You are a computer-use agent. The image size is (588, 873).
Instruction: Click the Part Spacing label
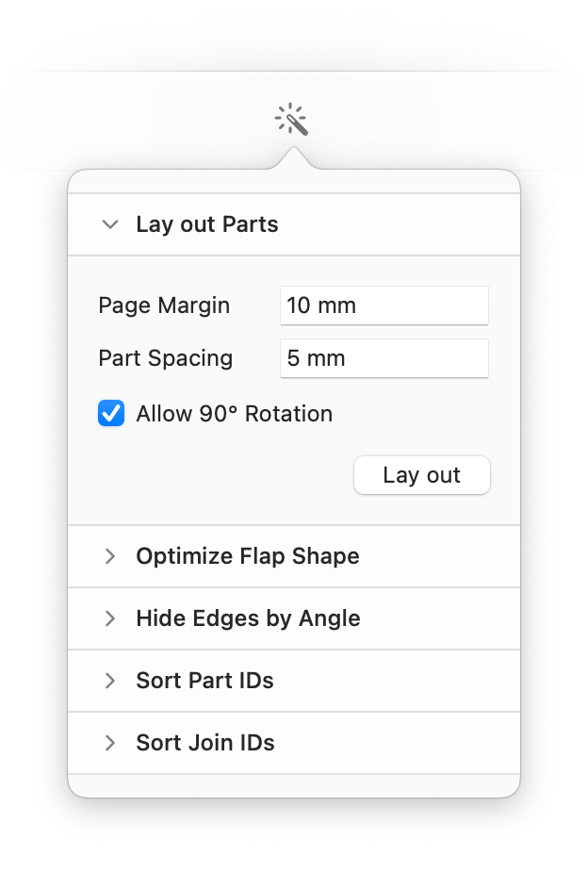coord(165,358)
